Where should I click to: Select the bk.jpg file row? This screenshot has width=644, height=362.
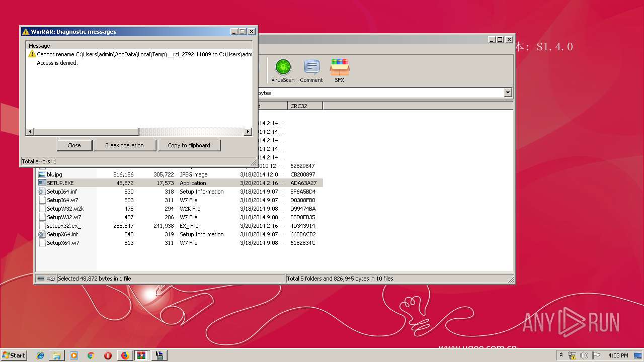180,174
